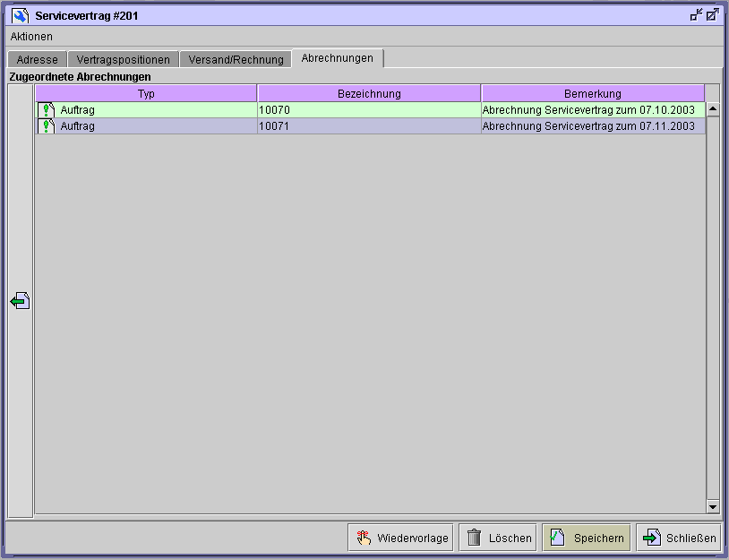Delete using the Löschen button
This screenshot has height=560, width=729.
click(498, 538)
